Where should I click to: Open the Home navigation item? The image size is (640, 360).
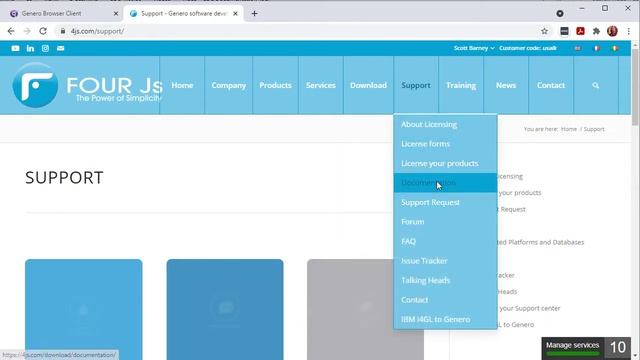[x=182, y=85]
